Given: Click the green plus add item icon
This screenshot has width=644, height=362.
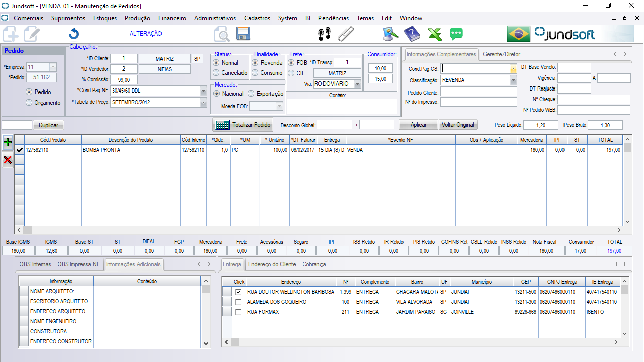Looking at the screenshot, I should point(8,143).
